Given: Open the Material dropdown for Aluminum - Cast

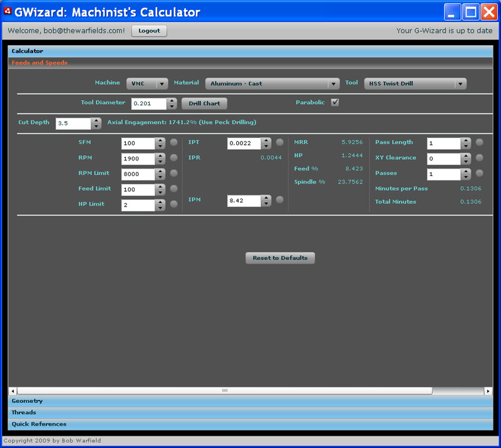Looking at the screenshot, I should point(272,83).
